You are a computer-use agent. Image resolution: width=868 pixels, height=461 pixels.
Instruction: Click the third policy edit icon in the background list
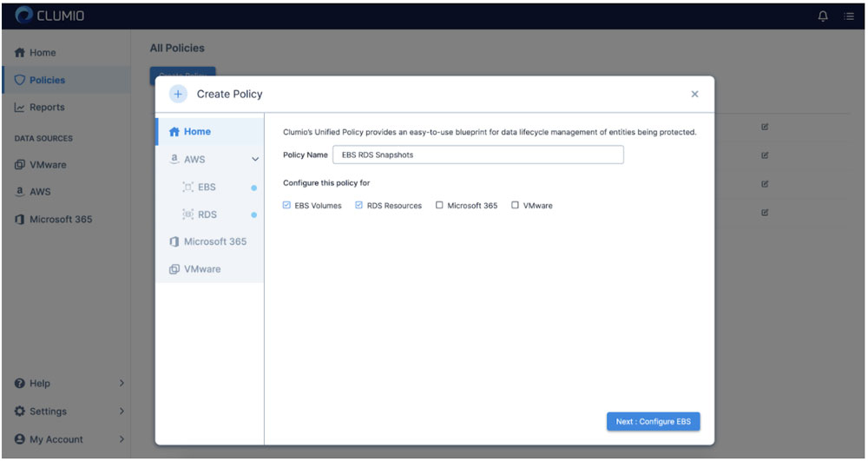[x=765, y=184]
